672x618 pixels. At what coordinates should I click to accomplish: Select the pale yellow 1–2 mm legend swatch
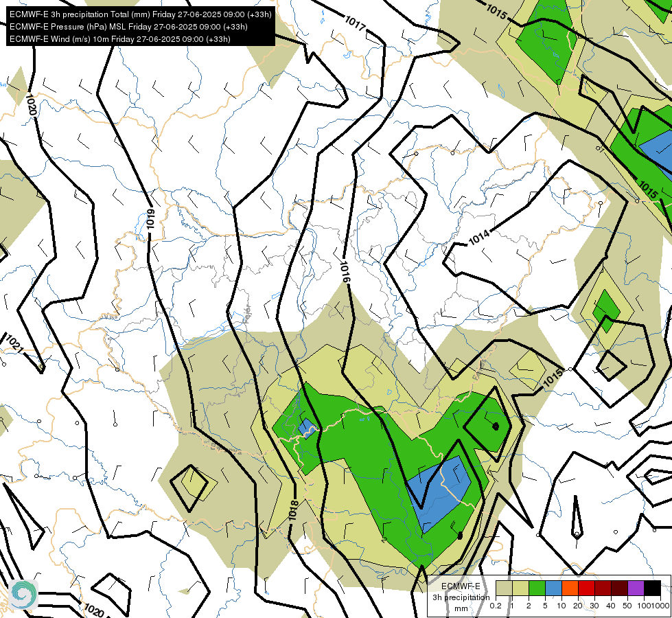pos(520,588)
